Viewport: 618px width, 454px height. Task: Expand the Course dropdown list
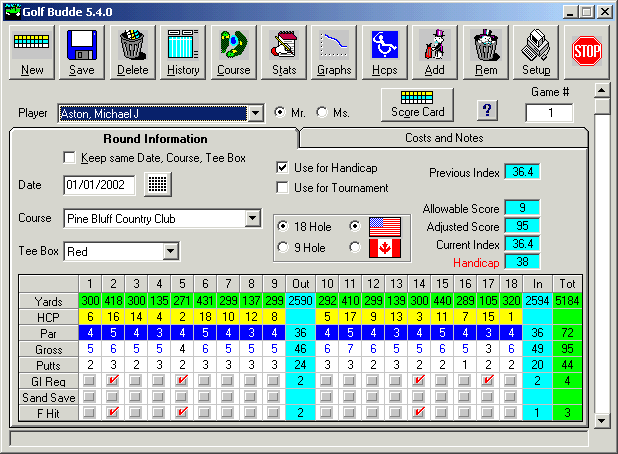[253, 218]
